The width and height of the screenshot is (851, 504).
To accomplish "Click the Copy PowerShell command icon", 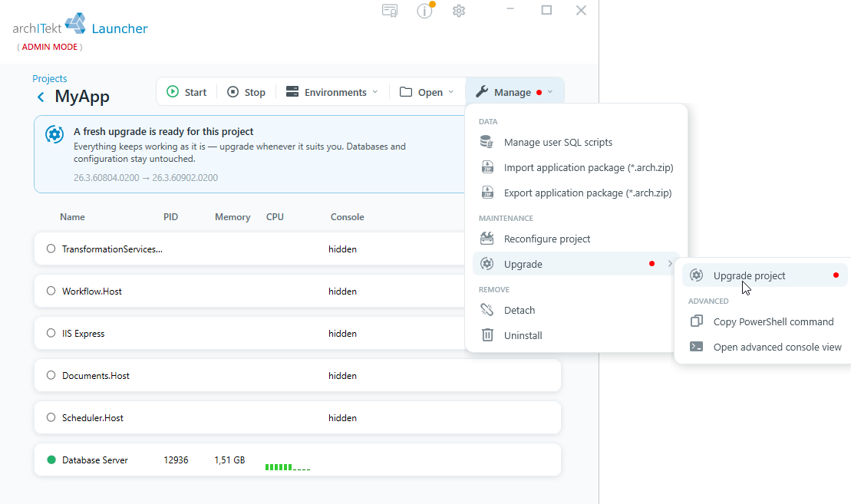I will 696,321.
